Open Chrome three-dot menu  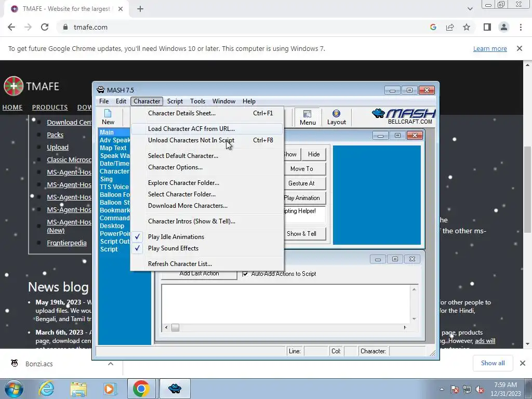tap(521, 27)
